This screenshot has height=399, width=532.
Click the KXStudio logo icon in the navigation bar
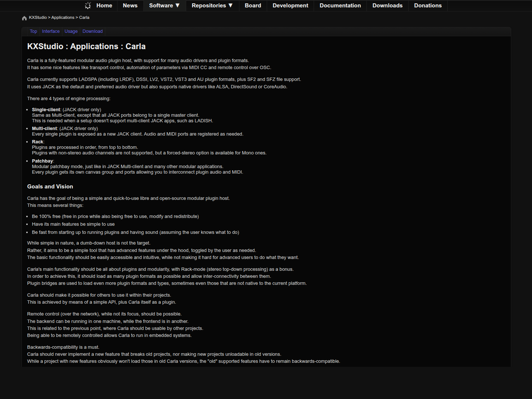coord(88,6)
